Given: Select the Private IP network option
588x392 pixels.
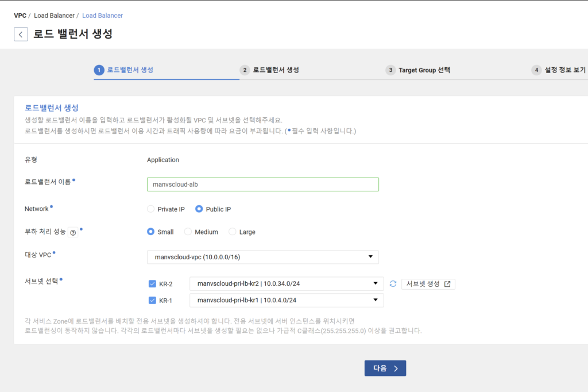Looking at the screenshot, I should click(x=150, y=209).
